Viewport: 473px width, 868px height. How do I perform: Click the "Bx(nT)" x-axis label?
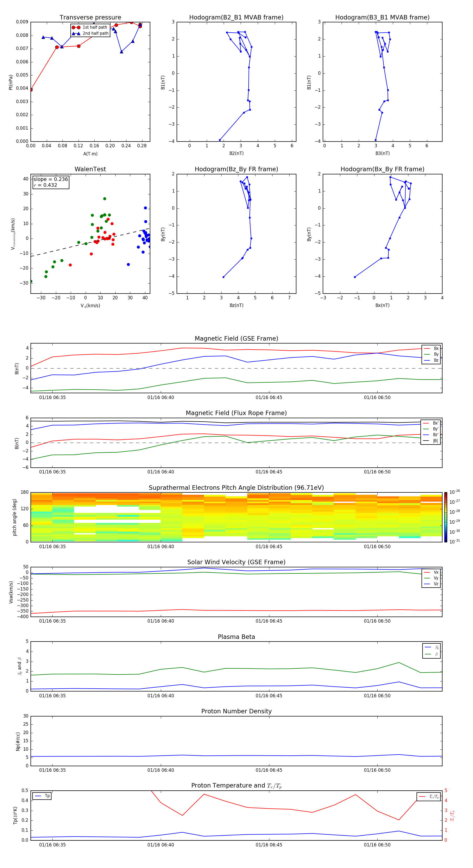382,305
